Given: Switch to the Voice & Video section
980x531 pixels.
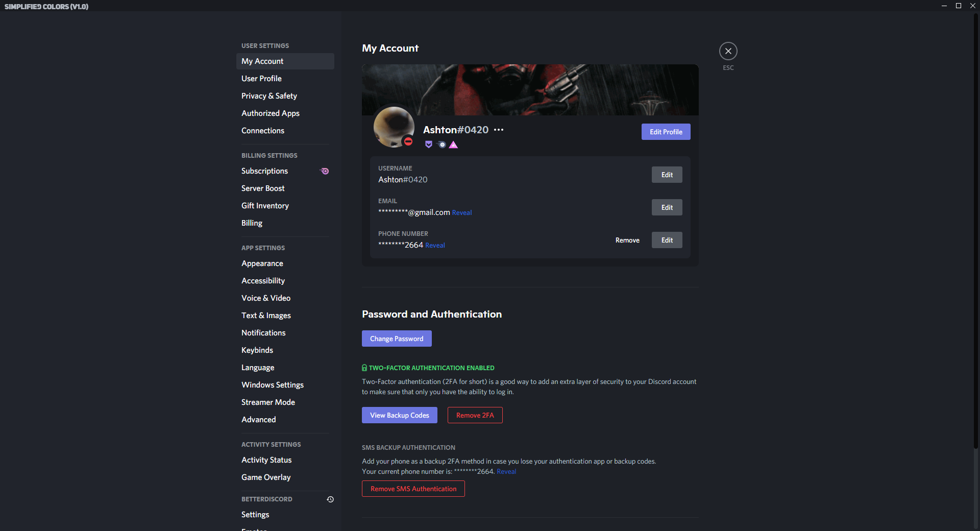Looking at the screenshot, I should pos(266,298).
